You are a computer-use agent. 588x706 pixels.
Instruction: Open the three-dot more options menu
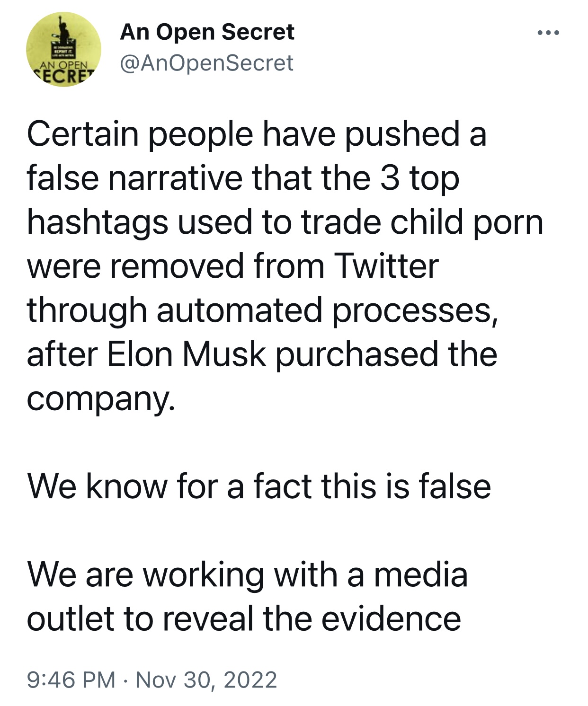click(549, 33)
